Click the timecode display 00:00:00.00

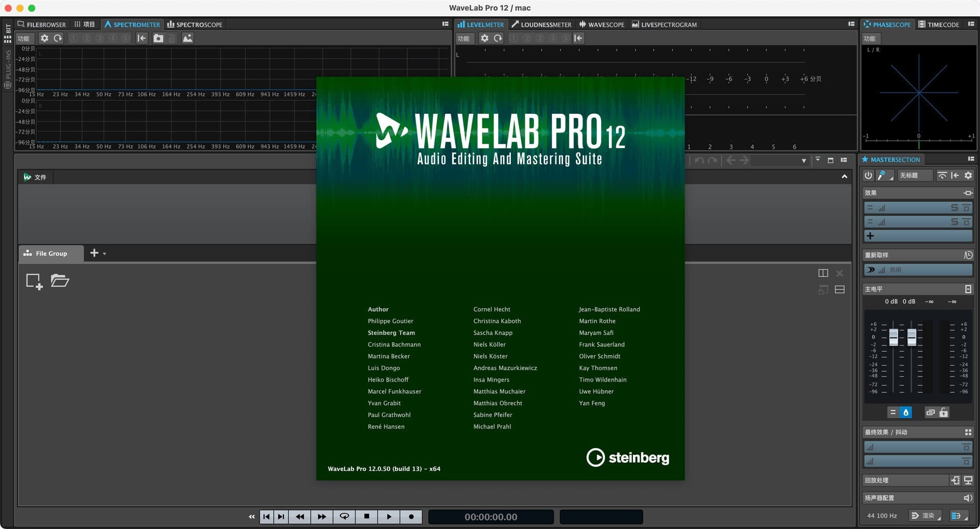point(491,517)
